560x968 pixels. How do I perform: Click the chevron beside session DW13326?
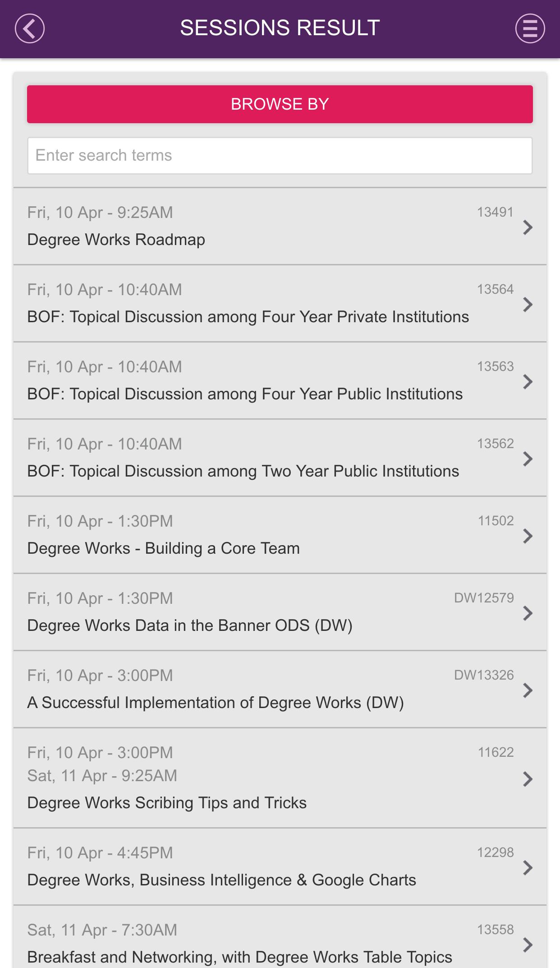pos(528,690)
